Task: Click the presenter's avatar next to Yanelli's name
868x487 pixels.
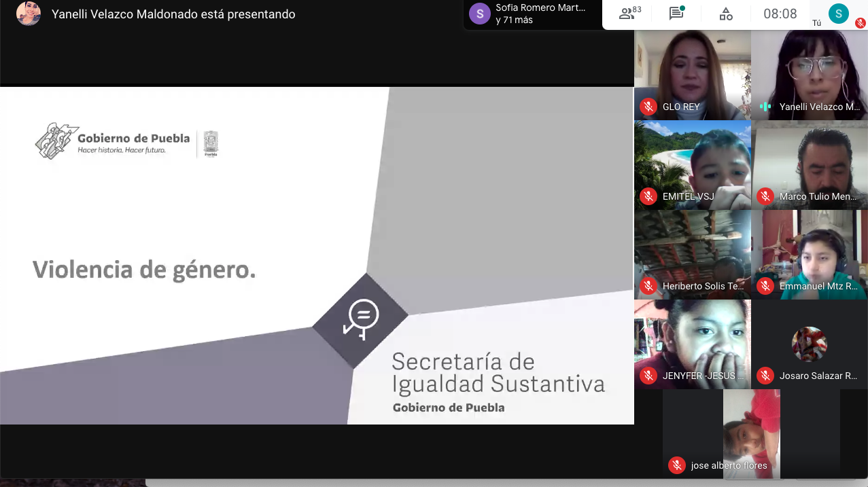Action: 29,14
